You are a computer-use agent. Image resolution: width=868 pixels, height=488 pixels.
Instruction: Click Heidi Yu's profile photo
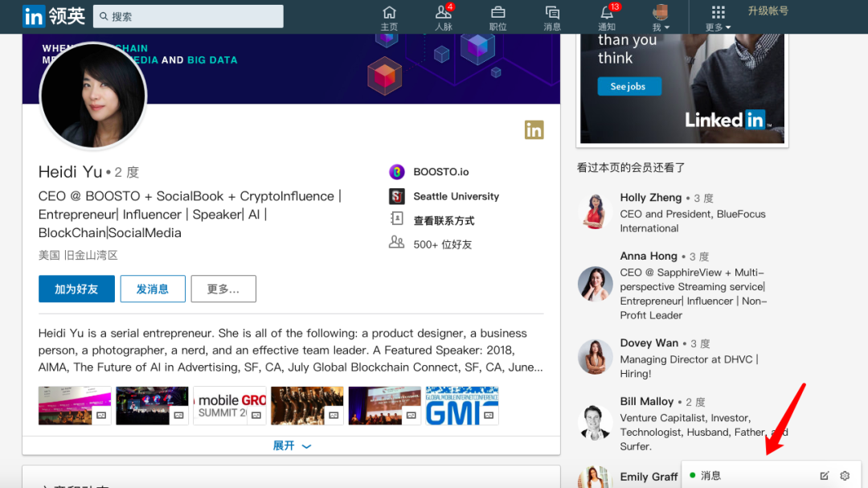(93, 96)
